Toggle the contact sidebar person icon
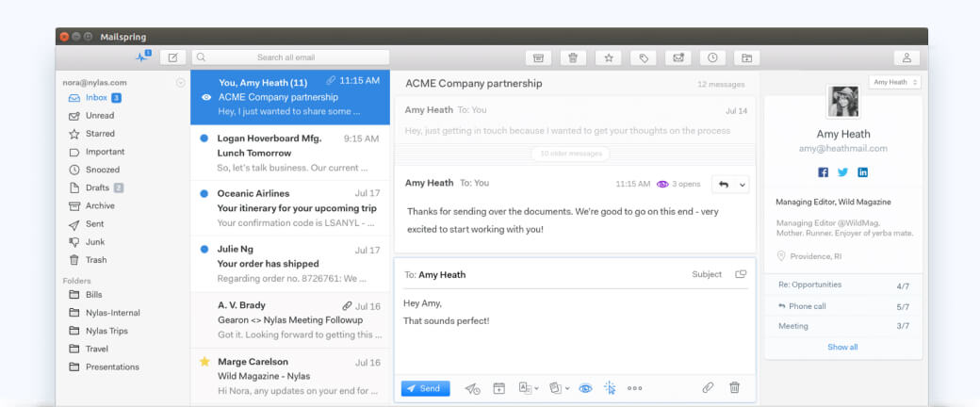The image size is (980, 407). 906,57
